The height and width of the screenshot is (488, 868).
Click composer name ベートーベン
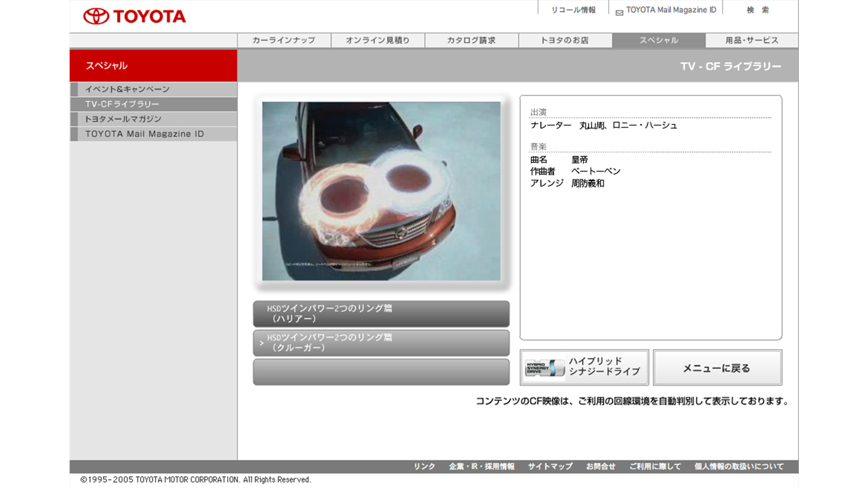[x=596, y=171]
